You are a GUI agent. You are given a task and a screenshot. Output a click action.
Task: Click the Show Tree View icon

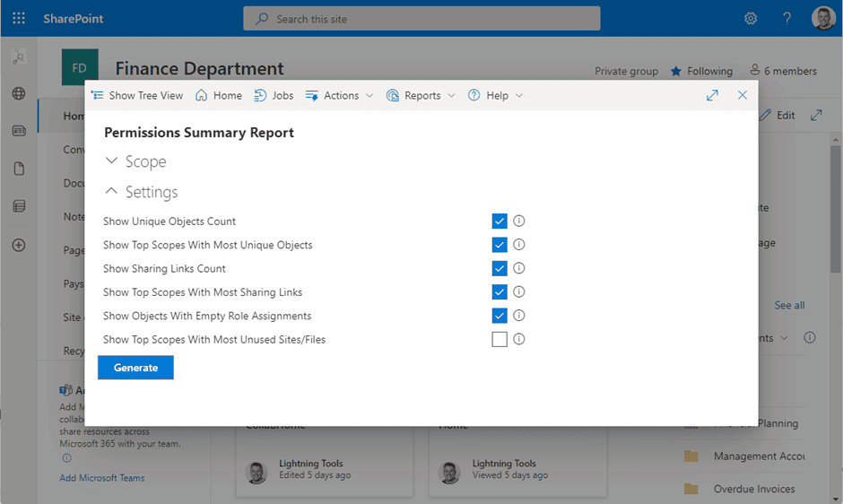click(98, 95)
